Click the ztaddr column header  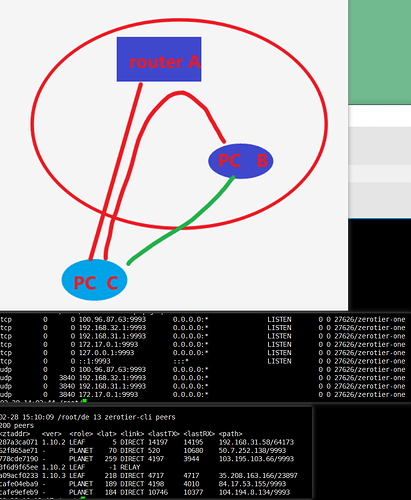coord(15,434)
